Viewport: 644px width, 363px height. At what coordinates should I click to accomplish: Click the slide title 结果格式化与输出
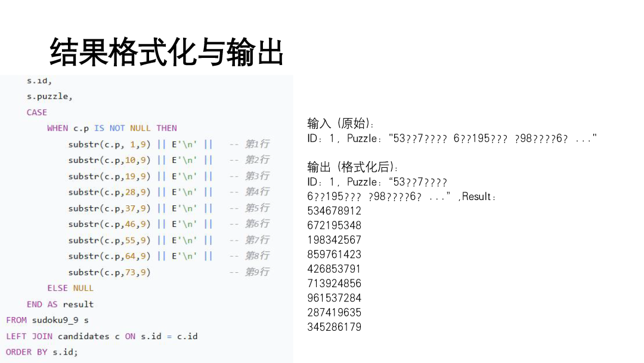click(x=166, y=52)
